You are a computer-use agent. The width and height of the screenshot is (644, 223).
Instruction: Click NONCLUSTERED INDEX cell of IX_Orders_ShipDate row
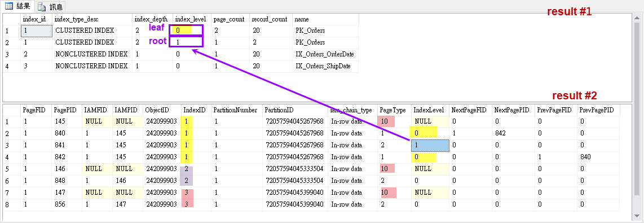click(92, 66)
